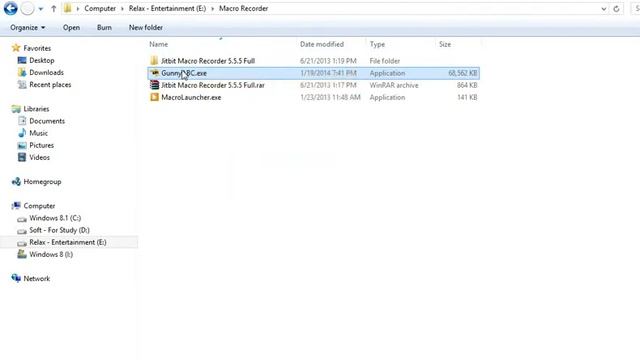Select Homegroup in navigation pane
The image size is (640, 360).
point(42,182)
